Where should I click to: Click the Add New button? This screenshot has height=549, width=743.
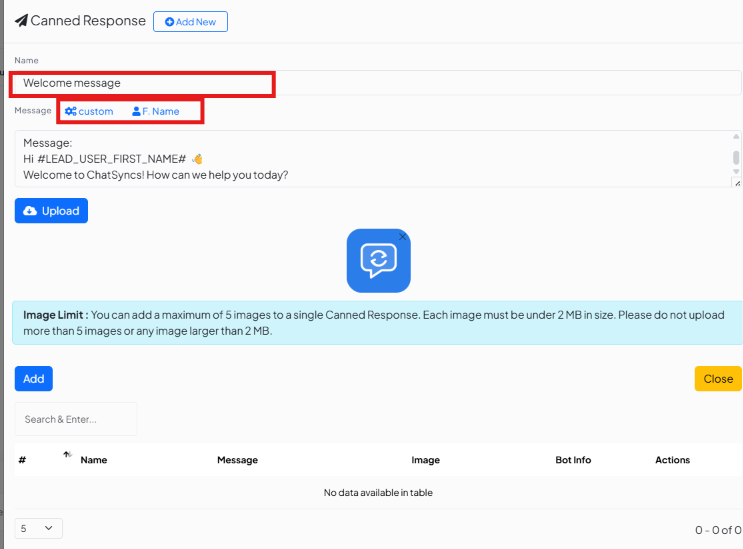coord(190,22)
